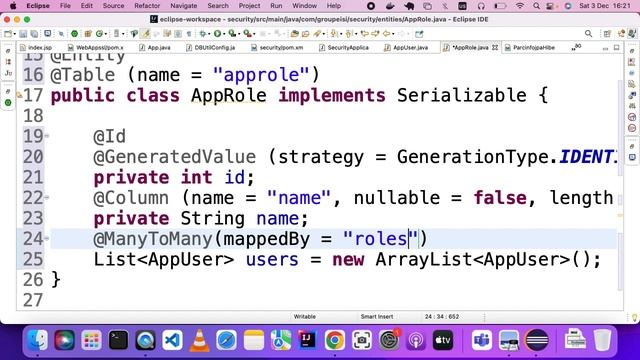The image size is (640, 360).
Task: Open the Coverage launch dropdown arrow
Action: click(x=239, y=34)
